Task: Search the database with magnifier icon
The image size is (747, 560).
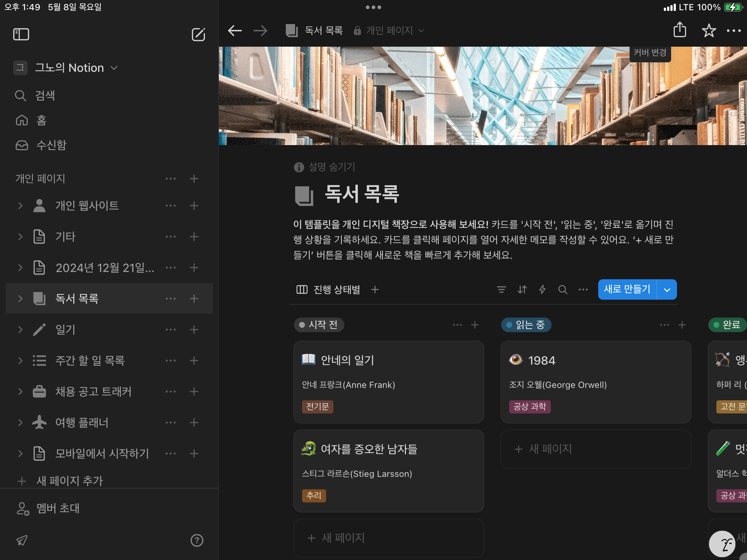Action: pos(563,289)
